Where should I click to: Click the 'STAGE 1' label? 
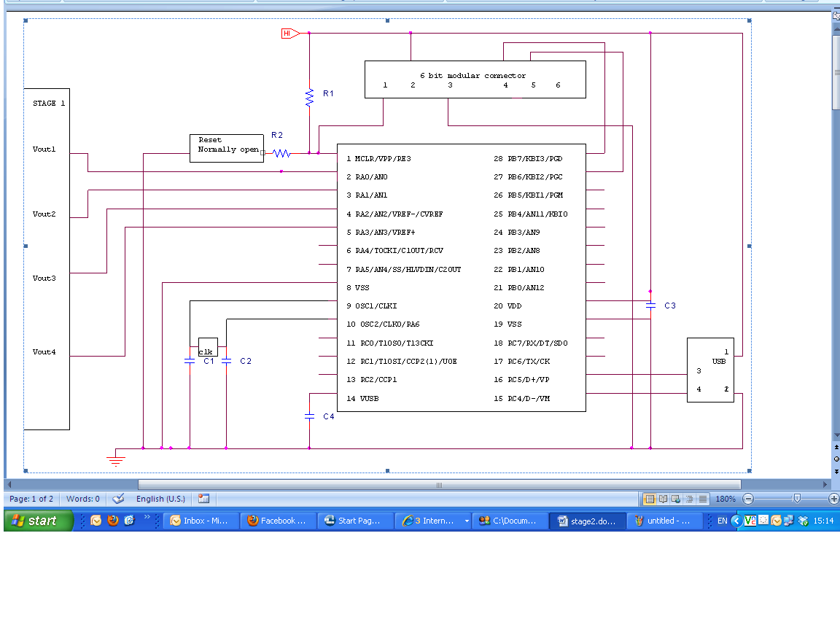tap(49, 103)
